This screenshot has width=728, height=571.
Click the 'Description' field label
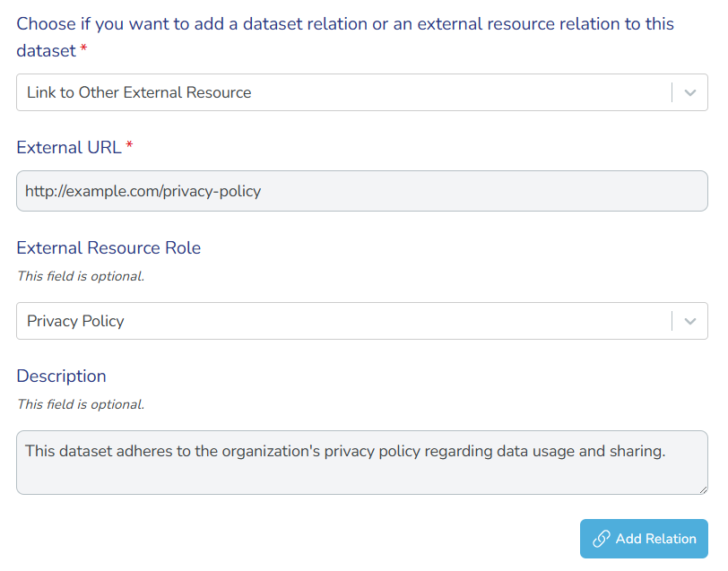tap(61, 376)
